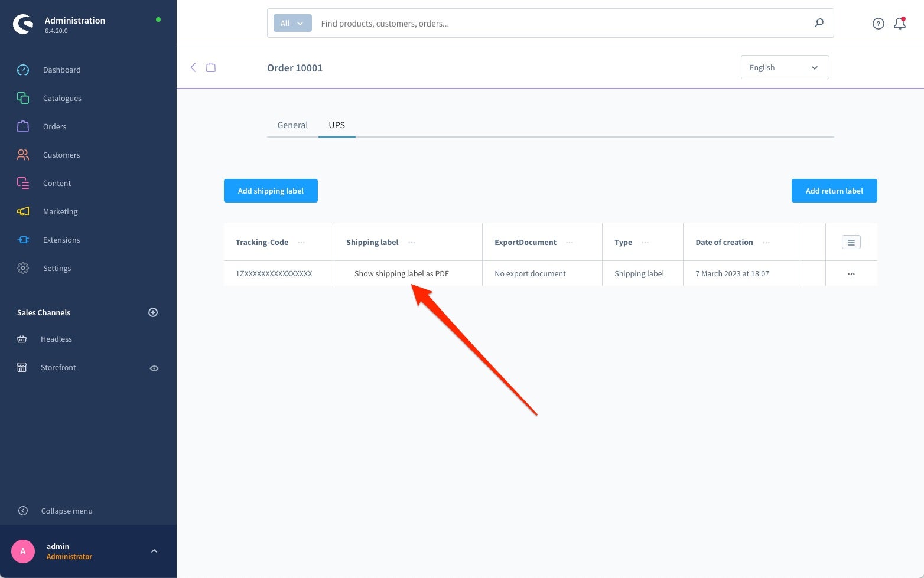Open the Extensions plug icon
The image size is (924, 578).
[x=23, y=240]
